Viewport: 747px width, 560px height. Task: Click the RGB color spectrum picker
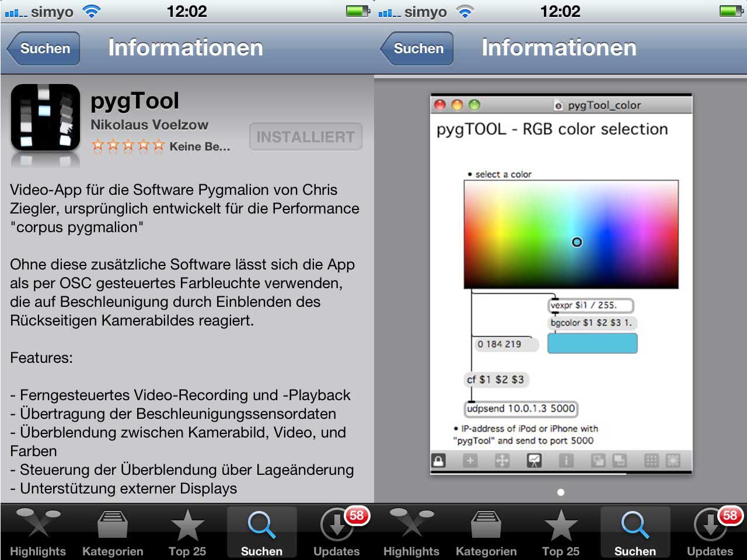pyautogui.click(x=571, y=234)
